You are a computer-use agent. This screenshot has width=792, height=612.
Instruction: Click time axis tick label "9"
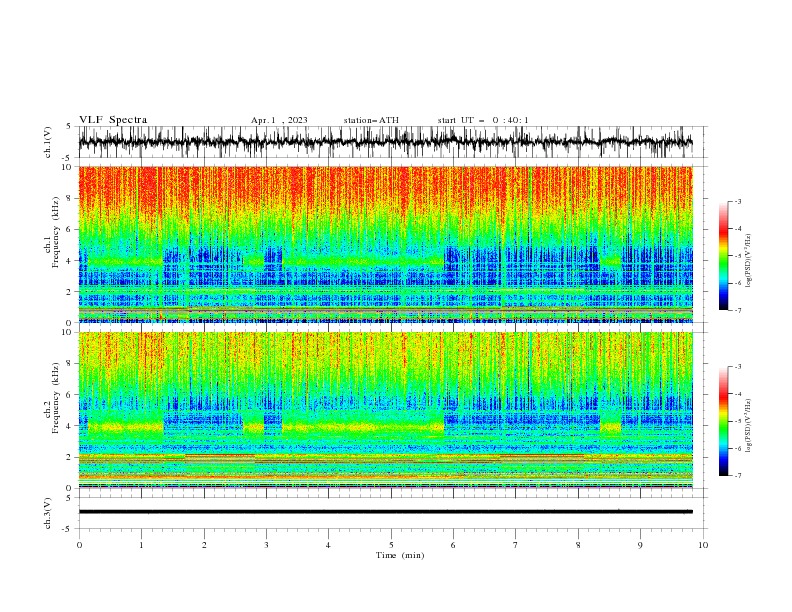click(x=640, y=545)
